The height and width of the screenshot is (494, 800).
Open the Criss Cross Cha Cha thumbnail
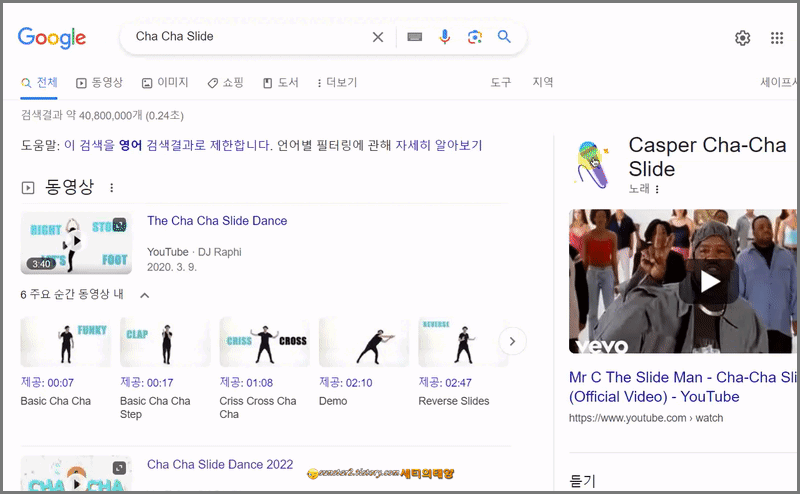(x=264, y=341)
